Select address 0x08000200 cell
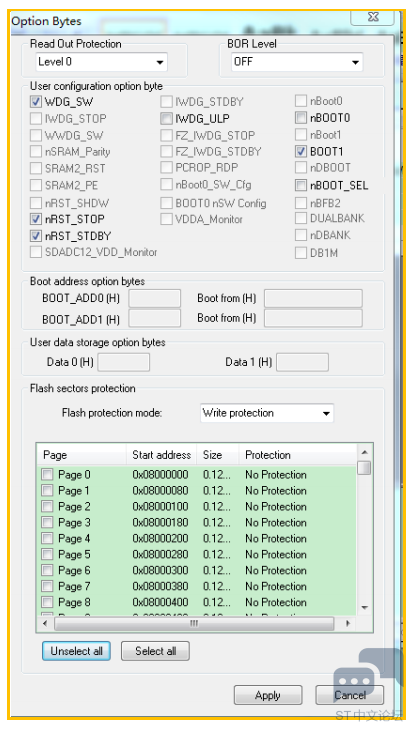The width and height of the screenshot is (412, 731). (160, 538)
